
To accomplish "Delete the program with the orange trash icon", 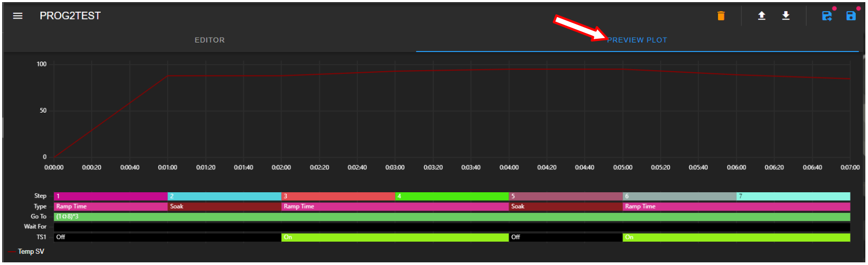I will click(x=721, y=16).
